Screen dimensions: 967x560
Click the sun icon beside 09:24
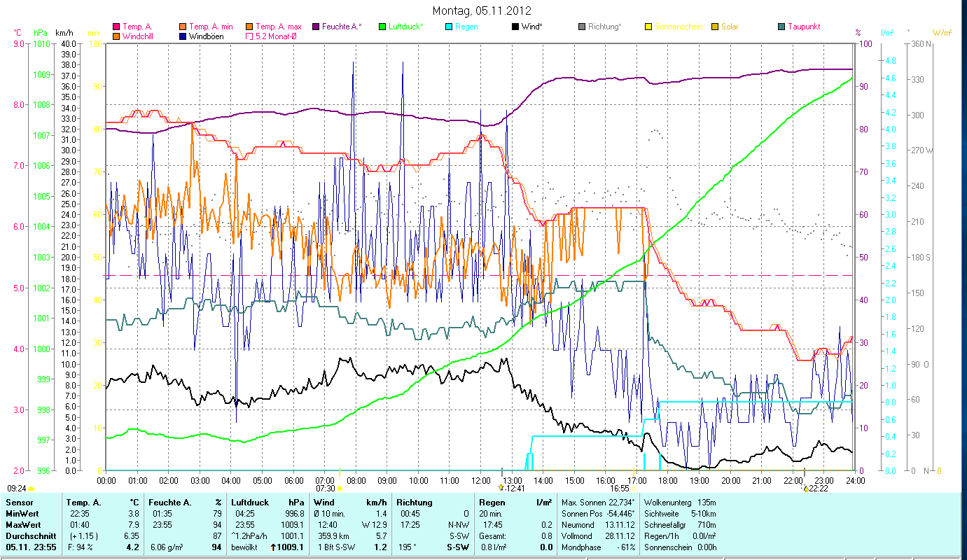coord(31,488)
